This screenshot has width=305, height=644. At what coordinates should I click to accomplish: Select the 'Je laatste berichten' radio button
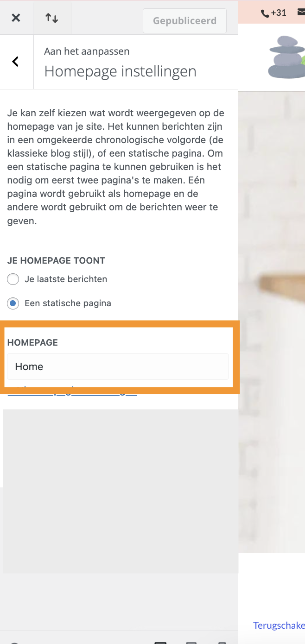click(13, 279)
